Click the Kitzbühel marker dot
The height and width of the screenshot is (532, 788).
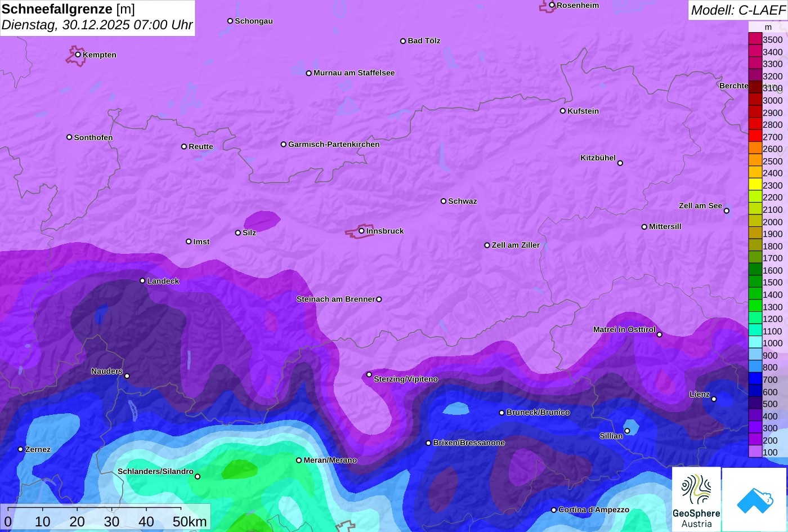pos(620,163)
